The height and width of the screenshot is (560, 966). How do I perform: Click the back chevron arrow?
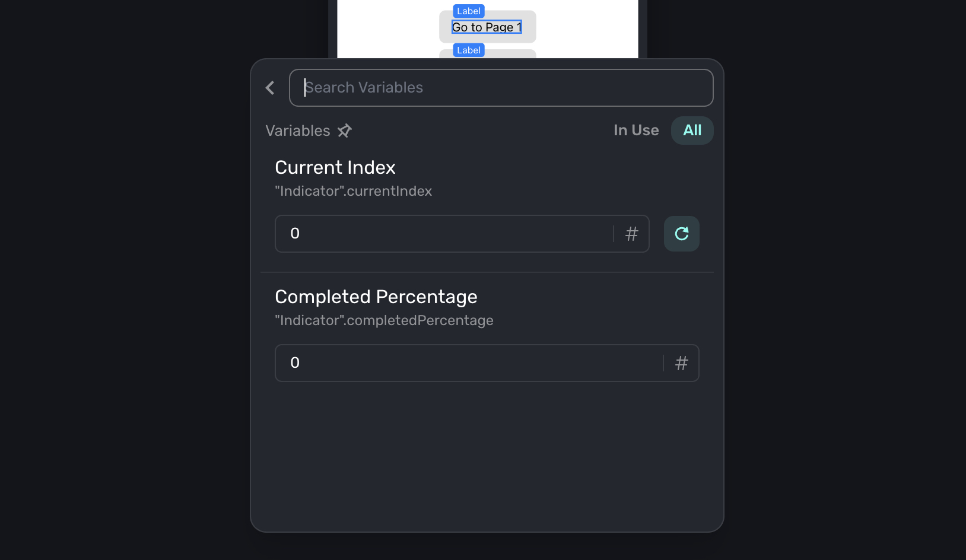(270, 88)
